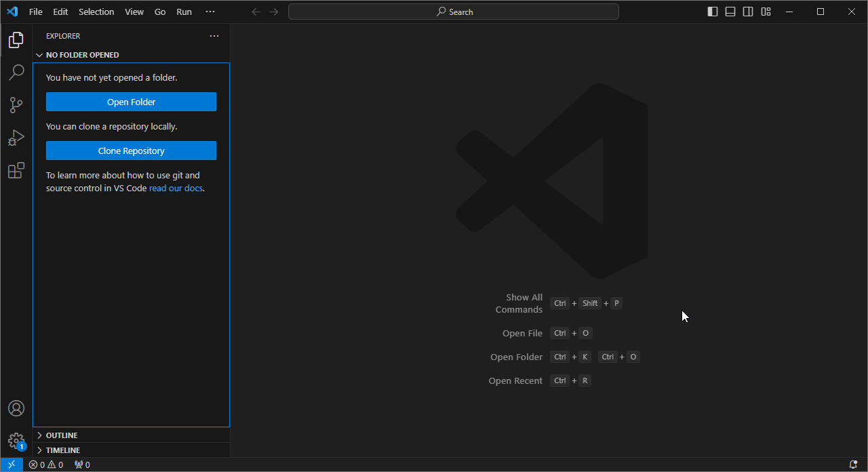
Task: Follow the 'read our docs' link
Action: click(x=176, y=188)
